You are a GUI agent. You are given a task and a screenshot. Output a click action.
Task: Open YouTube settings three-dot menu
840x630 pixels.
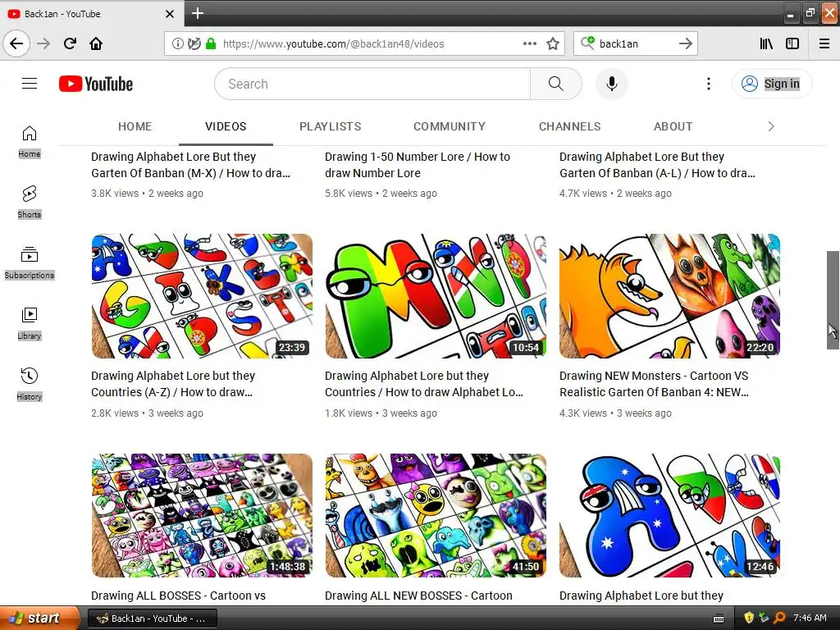click(x=708, y=84)
